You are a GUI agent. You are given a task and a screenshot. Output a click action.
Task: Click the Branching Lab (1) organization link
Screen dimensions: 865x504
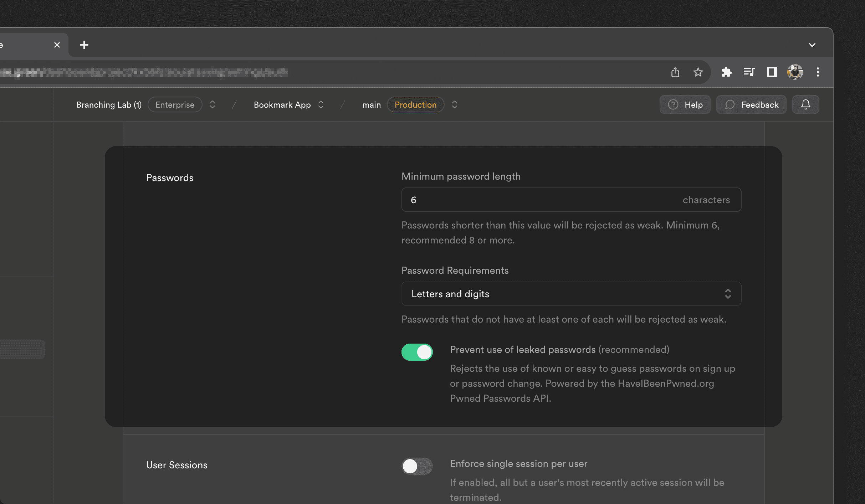tap(109, 105)
